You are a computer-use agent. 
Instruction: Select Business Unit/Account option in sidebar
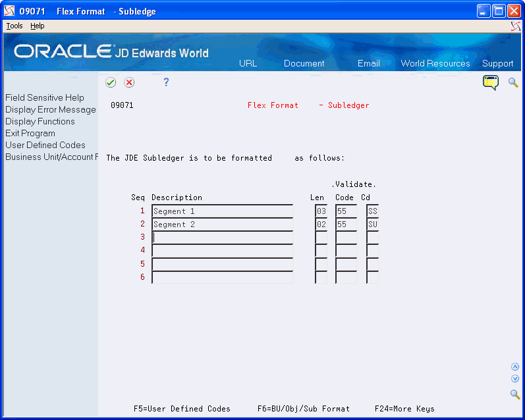tap(51, 157)
